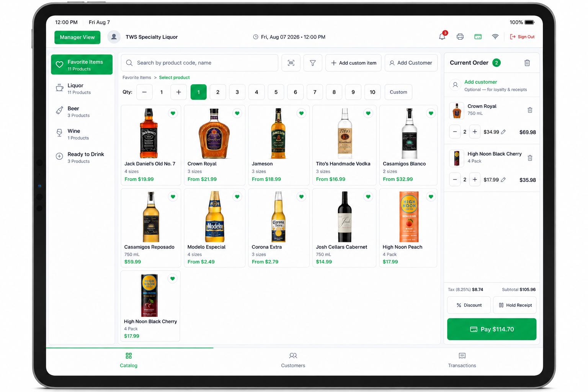Set quantity preset to 10

[372, 92]
